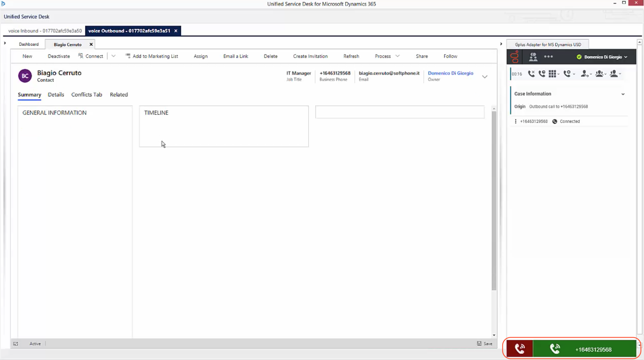Expand the contact header details chevron
Screen dimensions: 644x360
point(484,77)
